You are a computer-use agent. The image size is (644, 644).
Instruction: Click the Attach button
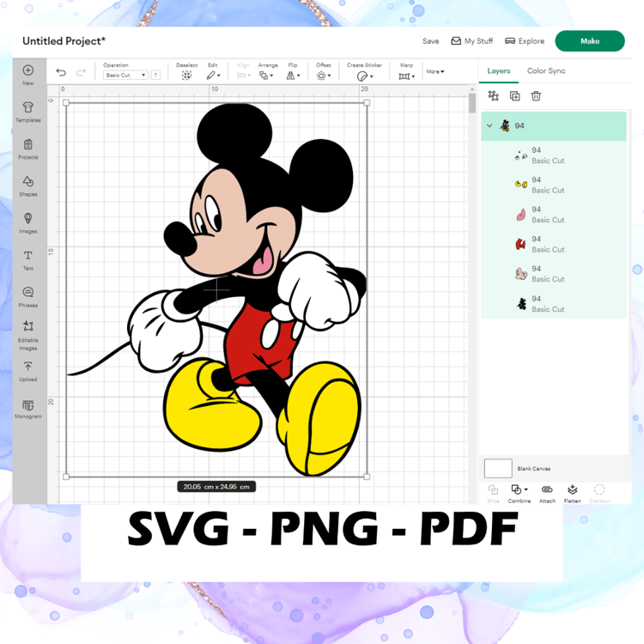(547, 493)
